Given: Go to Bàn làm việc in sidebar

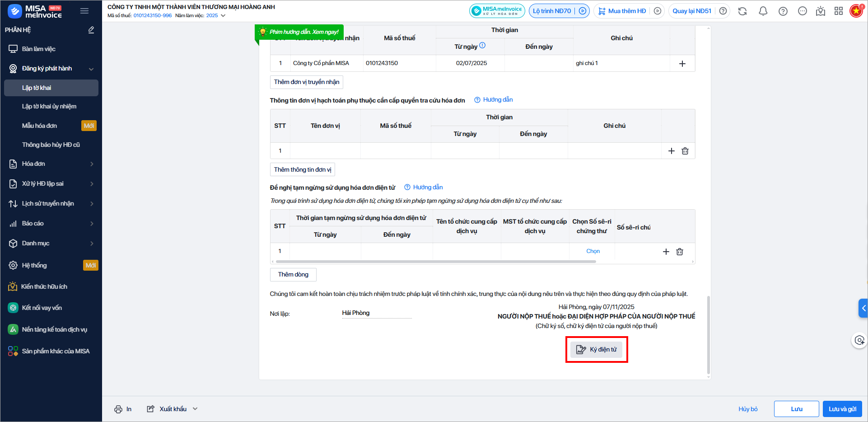Looking at the screenshot, I should [x=39, y=49].
